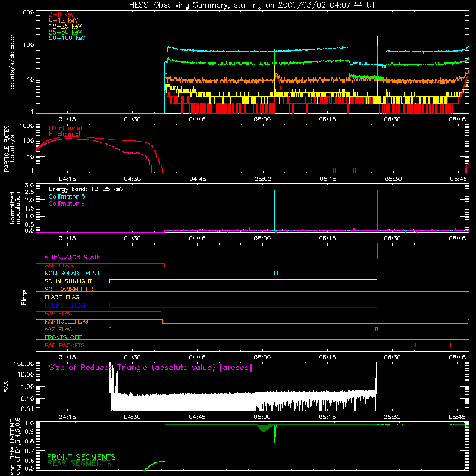Click the 3.0 tick label on the modulation axis
The height and width of the screenshot is (476, 476).
click(29, 185)
